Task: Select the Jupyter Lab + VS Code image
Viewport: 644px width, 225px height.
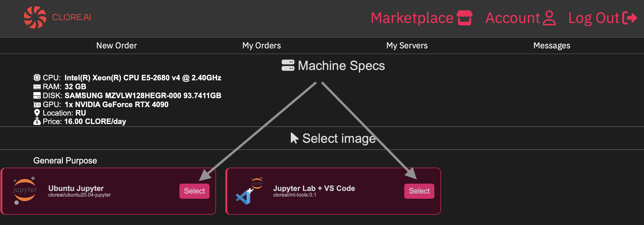Action: (419, 191)
